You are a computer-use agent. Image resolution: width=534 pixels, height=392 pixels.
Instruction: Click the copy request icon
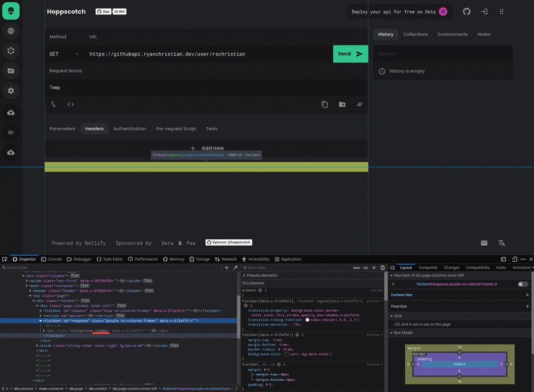point(325,104)
